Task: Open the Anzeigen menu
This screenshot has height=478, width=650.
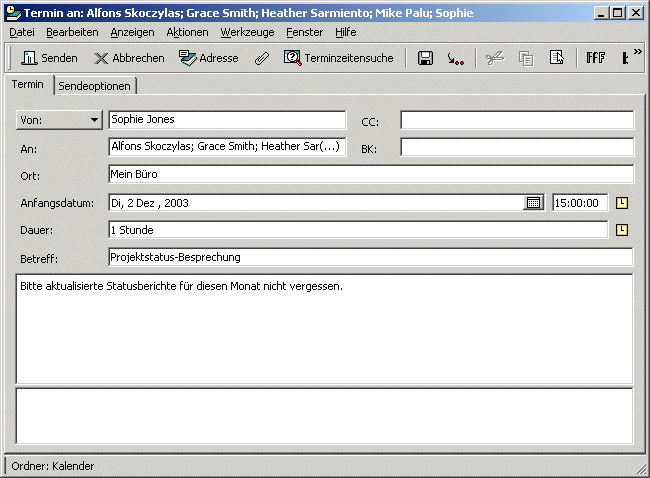Action: [x=132, y=32]
